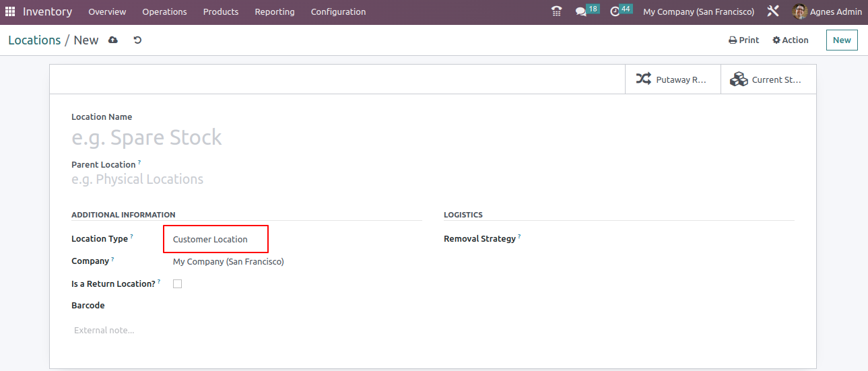
Task: Click the wrench debug tools icon
Action: [773, 11]
